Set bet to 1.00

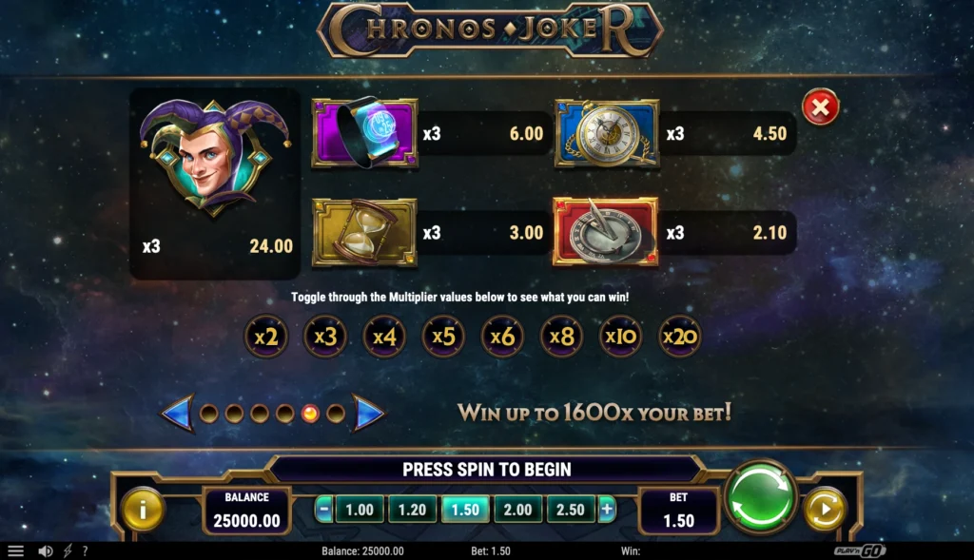click(359, 509)
